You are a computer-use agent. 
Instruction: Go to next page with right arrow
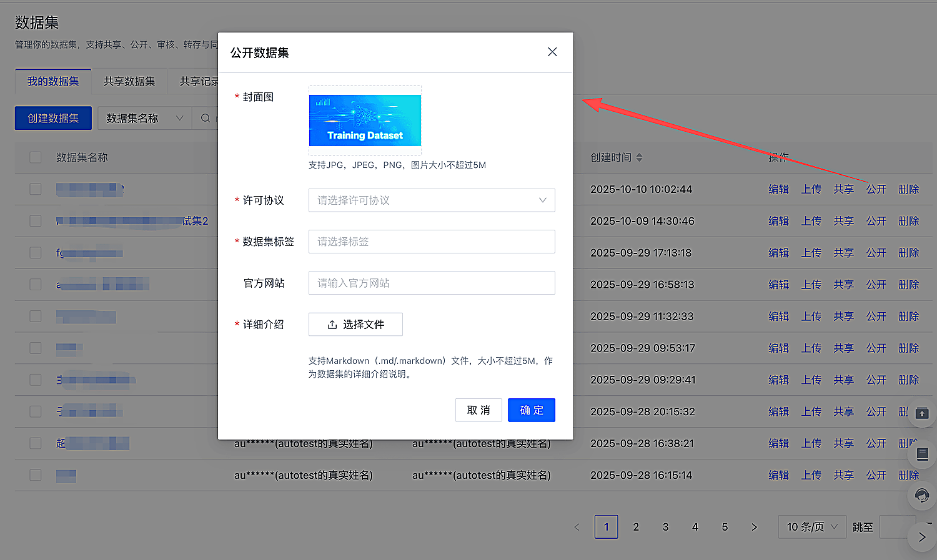click(x=754, y=527)
